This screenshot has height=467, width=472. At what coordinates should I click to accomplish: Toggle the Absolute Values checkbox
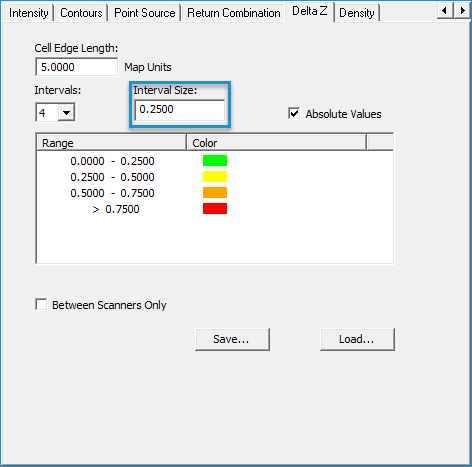pyautogui.click(x=294, y=113)
